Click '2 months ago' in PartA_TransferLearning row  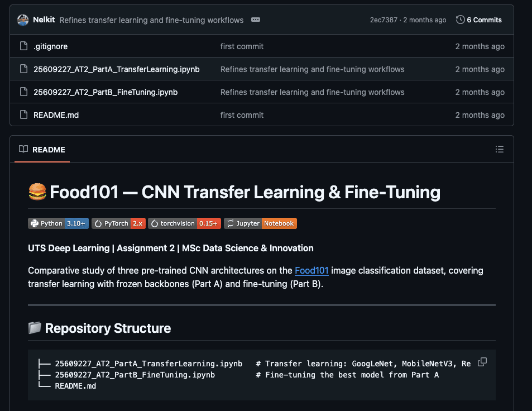[x=480, y=69]
